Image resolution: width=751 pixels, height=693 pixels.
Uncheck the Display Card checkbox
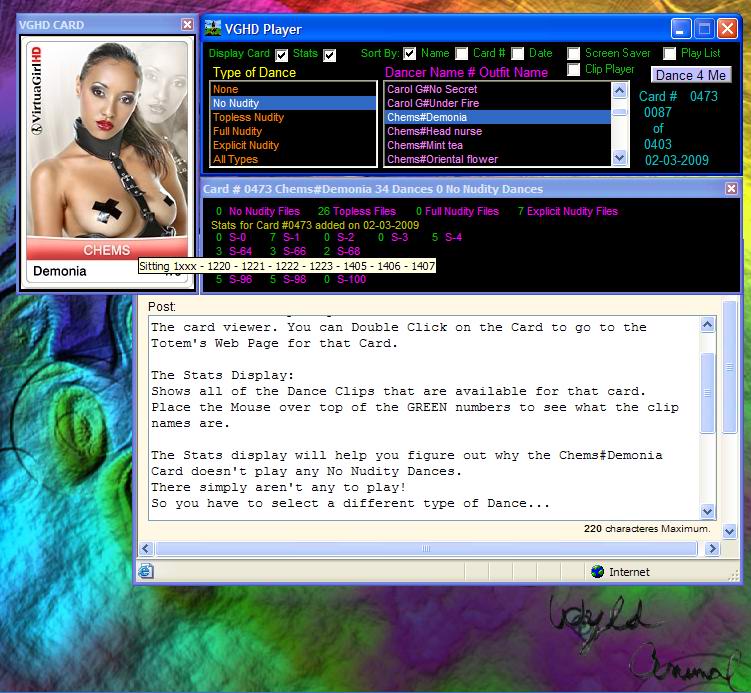[281, 54]
